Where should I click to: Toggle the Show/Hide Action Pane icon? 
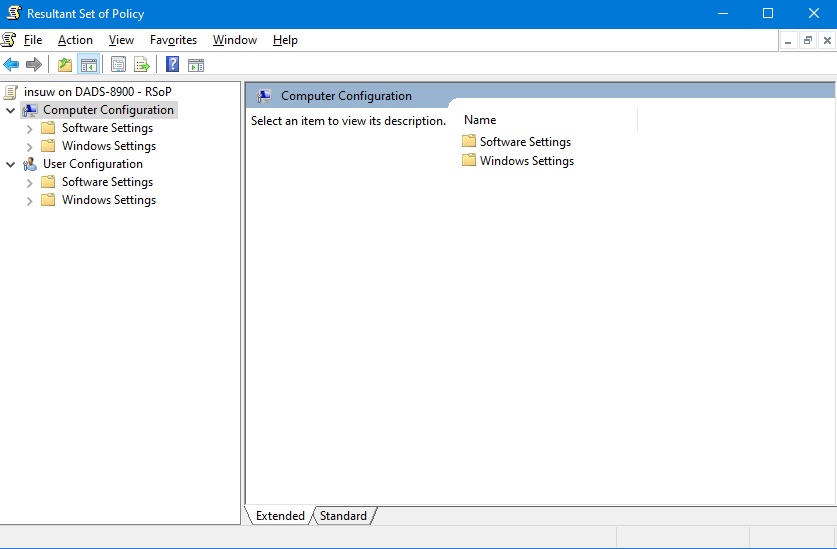point(196,65)
